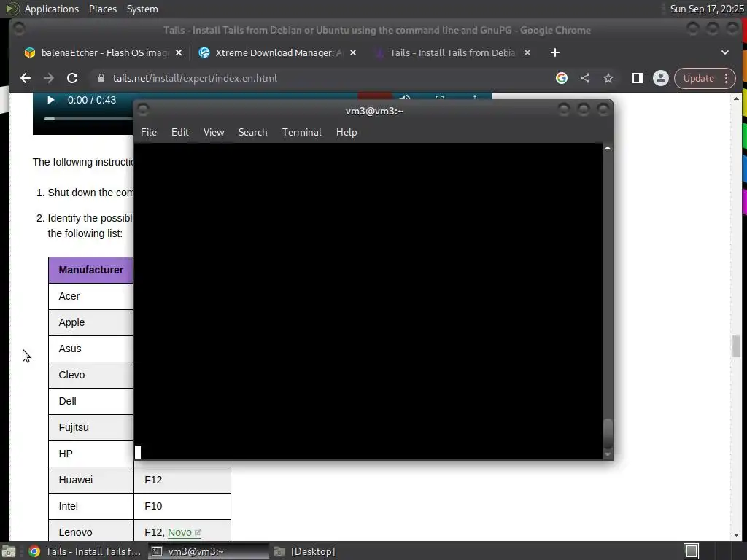Select the Lenovo table cell
The height and width of the screenshot is (560, 747).
(x=91, y=532)
